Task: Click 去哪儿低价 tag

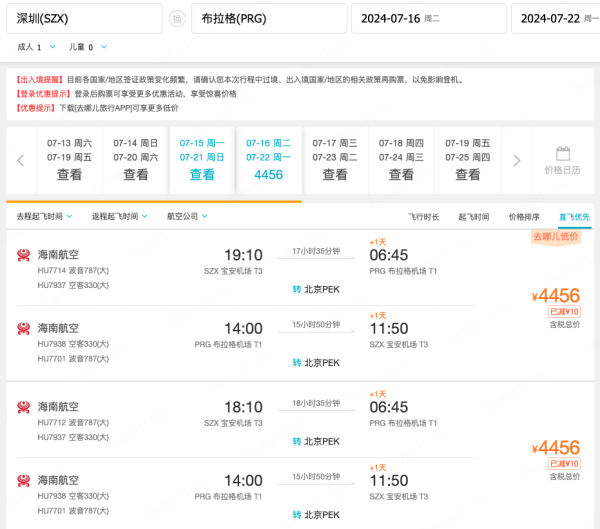Action: point(556,237)
